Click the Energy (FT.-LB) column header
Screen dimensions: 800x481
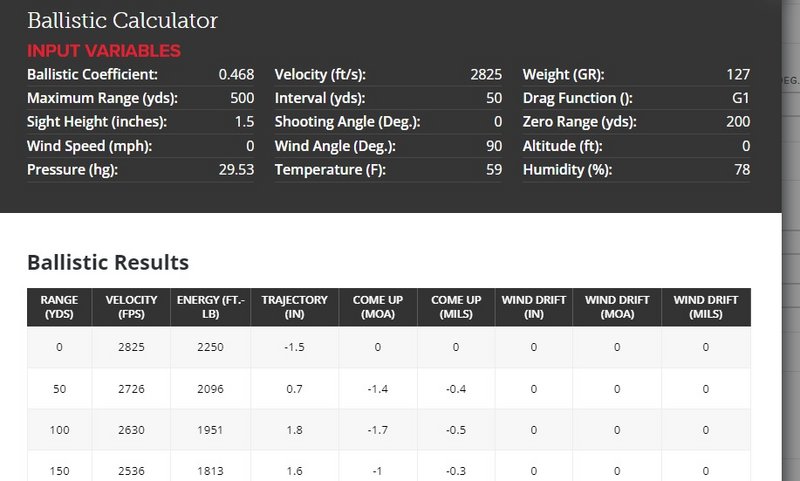pyautogui.click(x=210, y=307)
